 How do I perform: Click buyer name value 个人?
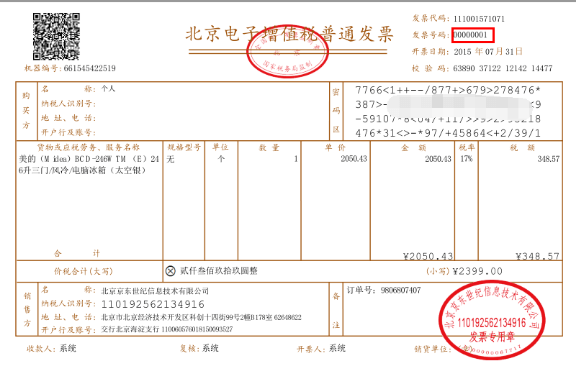coord(108,89)
